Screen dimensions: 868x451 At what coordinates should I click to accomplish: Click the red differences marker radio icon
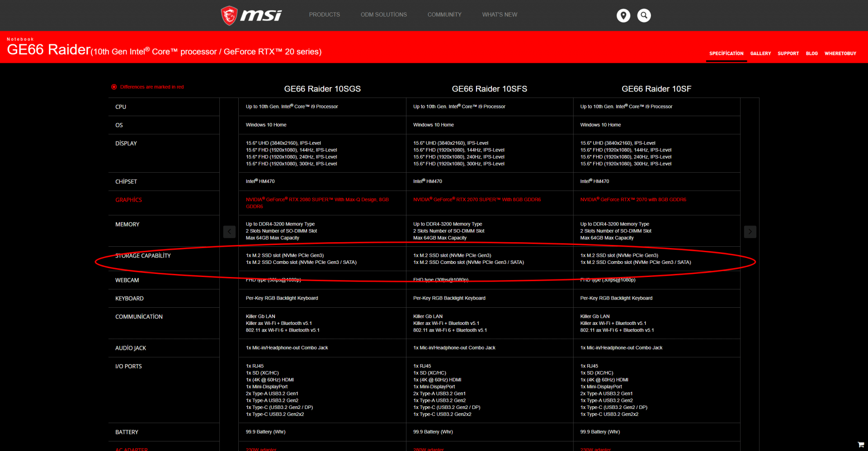[114, 87]
